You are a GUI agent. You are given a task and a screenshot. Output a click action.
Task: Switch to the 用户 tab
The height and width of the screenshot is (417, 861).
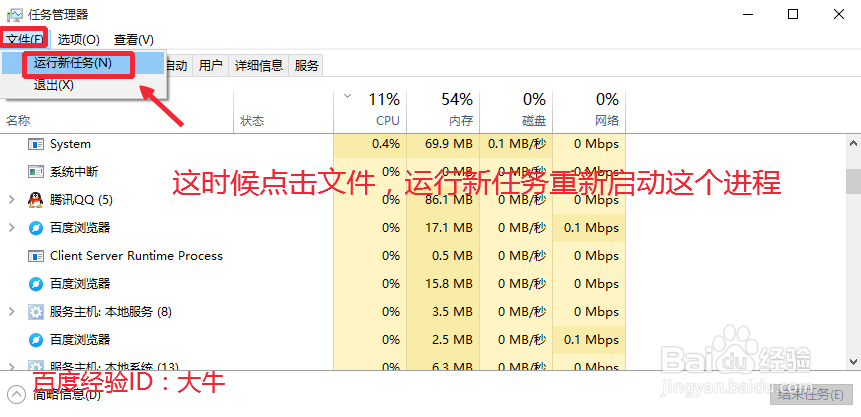point(210,66)
